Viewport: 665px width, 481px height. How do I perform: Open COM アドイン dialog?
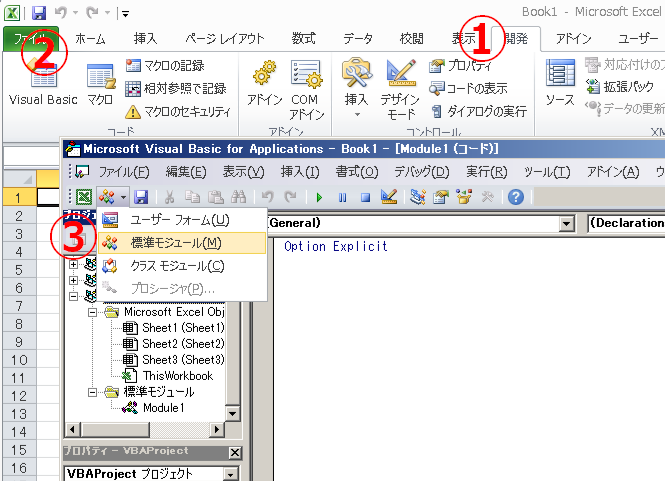[x=307, y=90]
